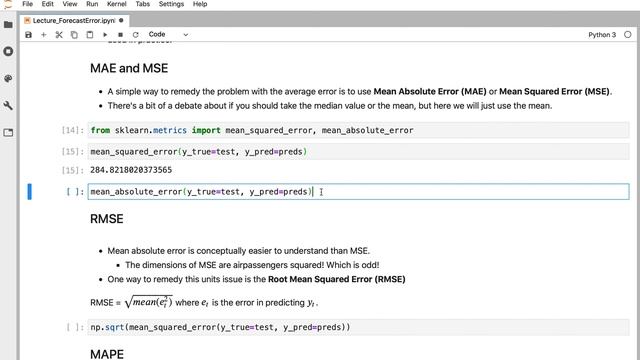Click bold text Root Mean Squared Error (RMSE)
This screenshot has height=360, width=640.
pos(336,279)
